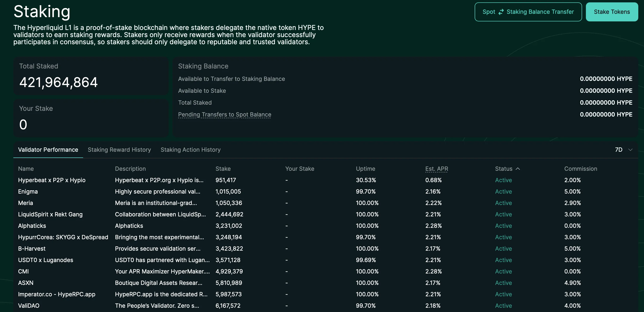This screenshot has height=312, width=644.
Task: Open the Staking Action History tab
Action: 191,150
